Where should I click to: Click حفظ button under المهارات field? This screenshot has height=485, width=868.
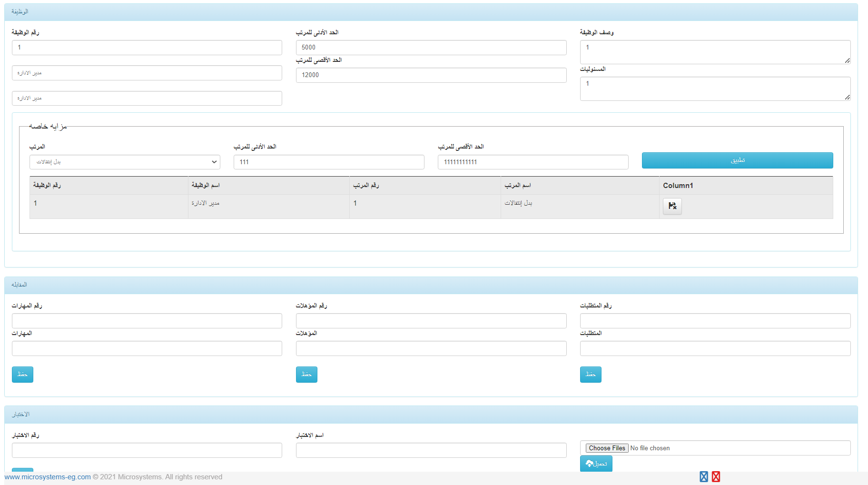pyautogui.click(x=22, y=375)
